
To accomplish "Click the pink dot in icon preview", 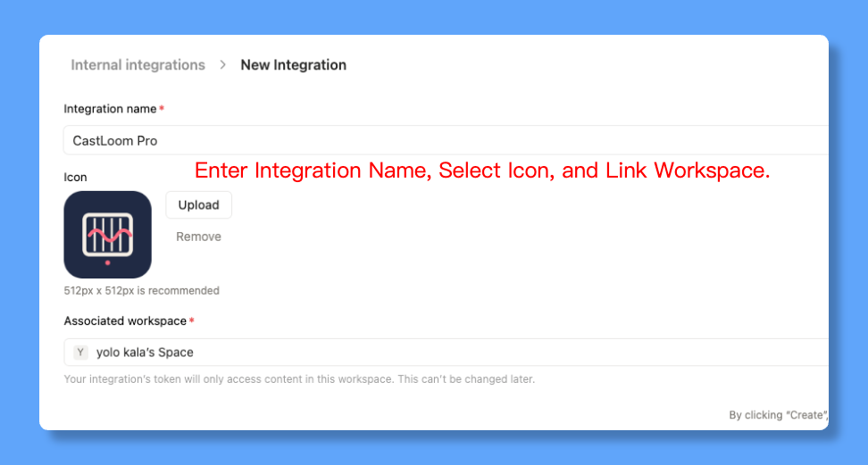I will tap(107, 263).
